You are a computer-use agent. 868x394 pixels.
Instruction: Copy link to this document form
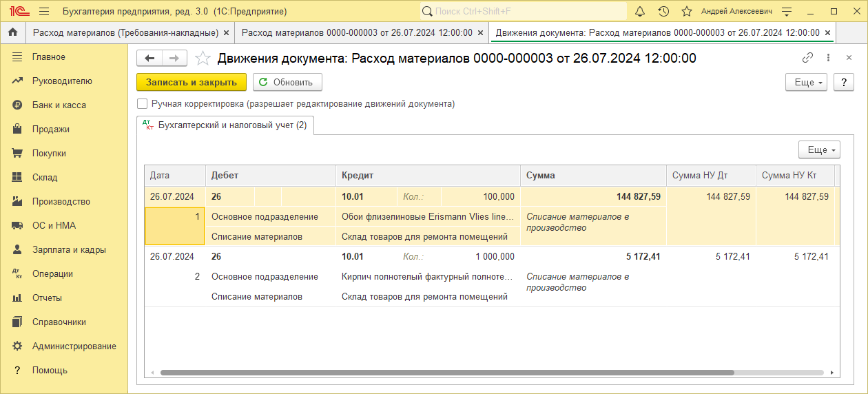[x=807, y=59]
